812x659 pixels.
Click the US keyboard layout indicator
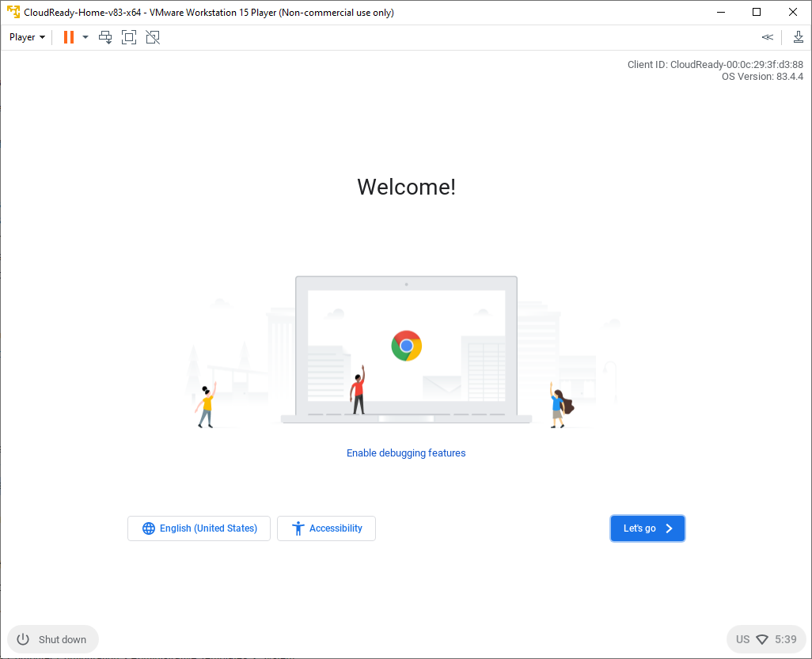[742, 639]
